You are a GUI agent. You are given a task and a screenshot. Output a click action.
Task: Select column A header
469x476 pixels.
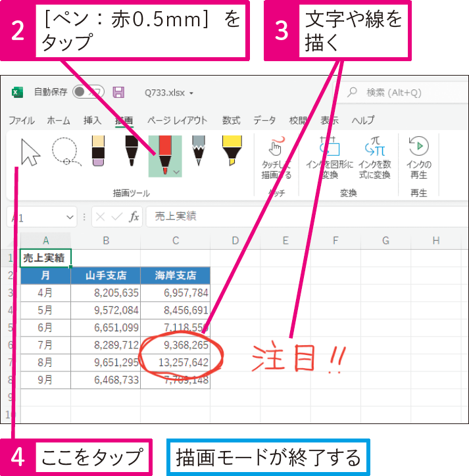(45, 241)
